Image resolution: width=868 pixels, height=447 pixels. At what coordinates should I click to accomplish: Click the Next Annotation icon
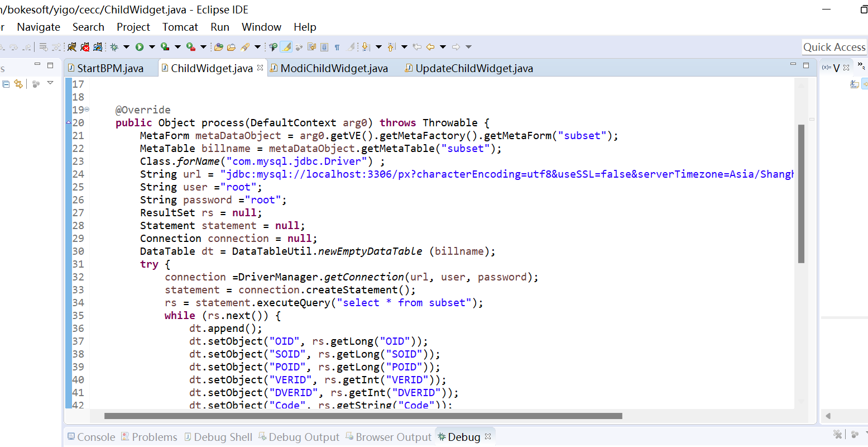[365, 47]
